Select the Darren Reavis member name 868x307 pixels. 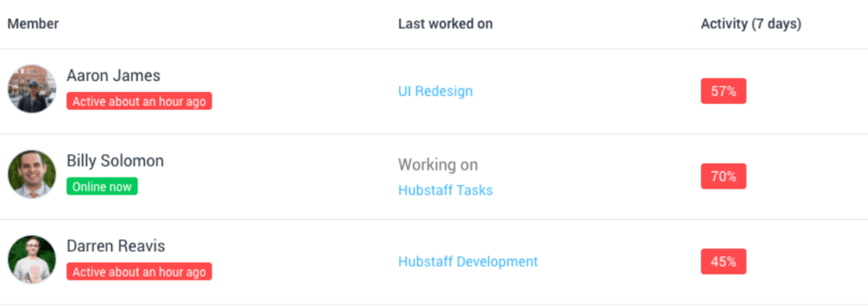pos(116,246)
